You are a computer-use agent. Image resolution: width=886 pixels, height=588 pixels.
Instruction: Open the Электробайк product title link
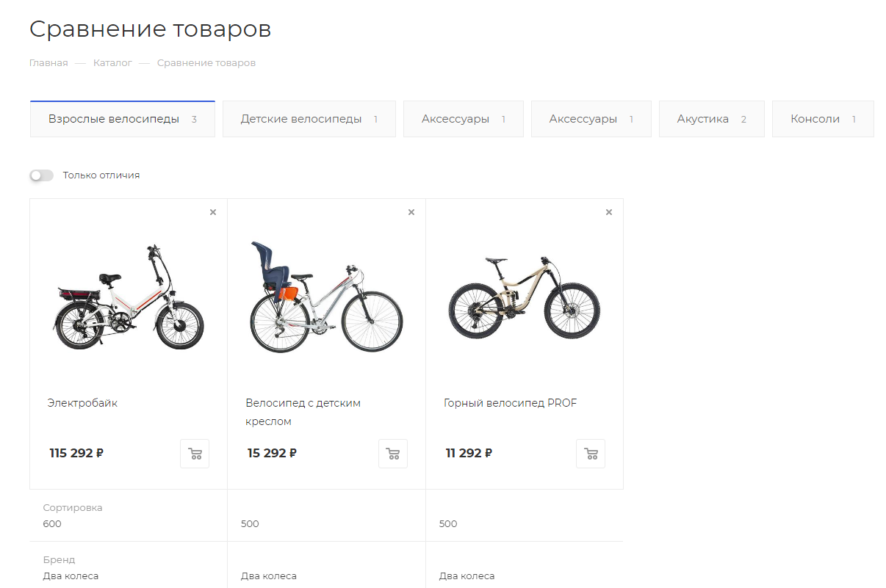pyautogui.click(x=82, y=403)
